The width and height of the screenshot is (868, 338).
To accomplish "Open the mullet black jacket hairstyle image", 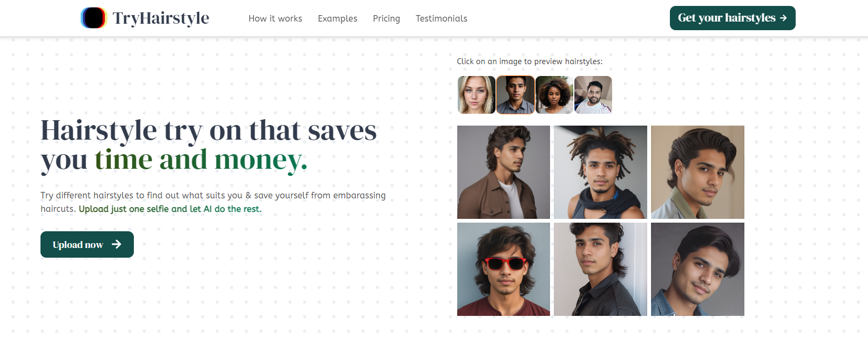I will coord(600,269).
